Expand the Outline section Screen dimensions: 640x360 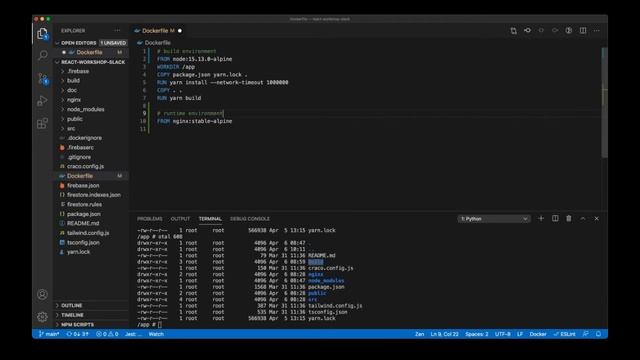click(x=71, y=305)
